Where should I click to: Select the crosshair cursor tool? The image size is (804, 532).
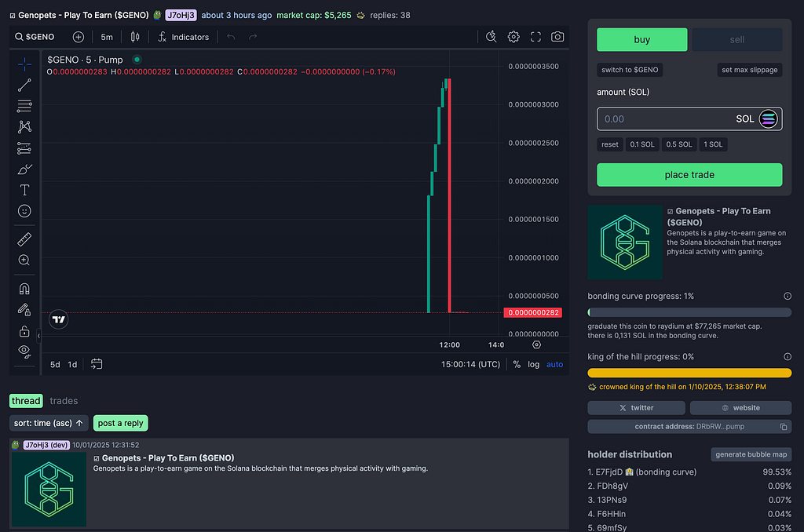click(24, 64)
